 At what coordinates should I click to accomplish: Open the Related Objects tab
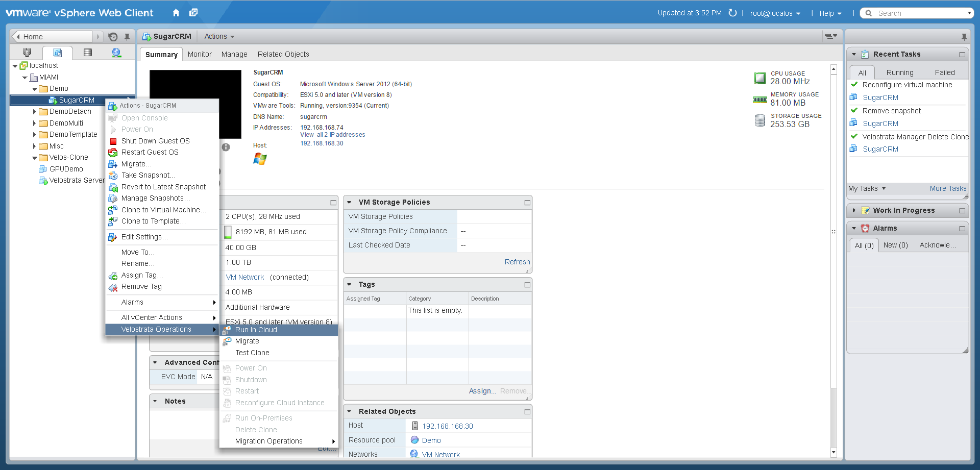tap(283, 55)
